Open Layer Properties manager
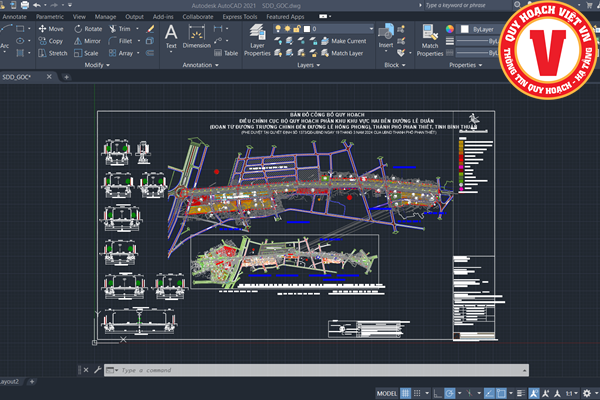600x400 pixels. pos(257,40)
